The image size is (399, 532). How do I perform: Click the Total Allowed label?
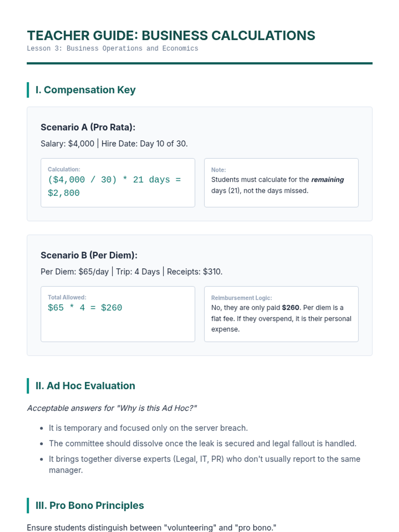67,297
